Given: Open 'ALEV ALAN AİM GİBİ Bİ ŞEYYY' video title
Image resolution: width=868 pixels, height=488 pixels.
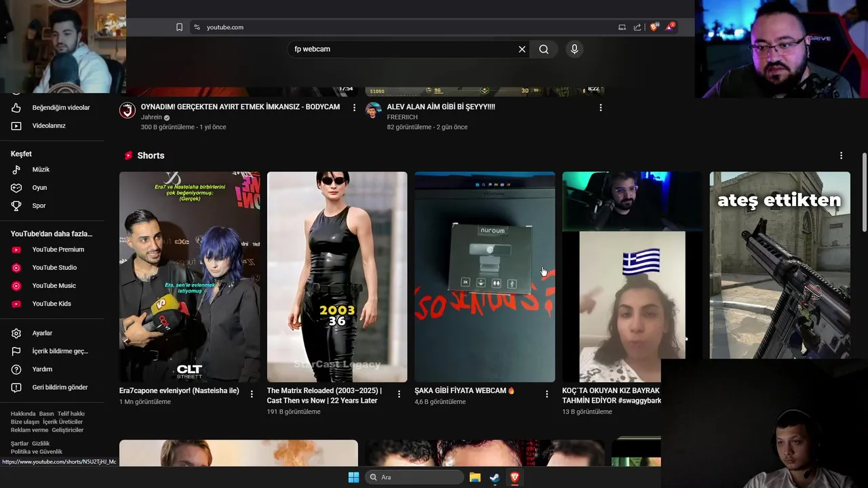Looking at the screenshot, I should point(441,107).
